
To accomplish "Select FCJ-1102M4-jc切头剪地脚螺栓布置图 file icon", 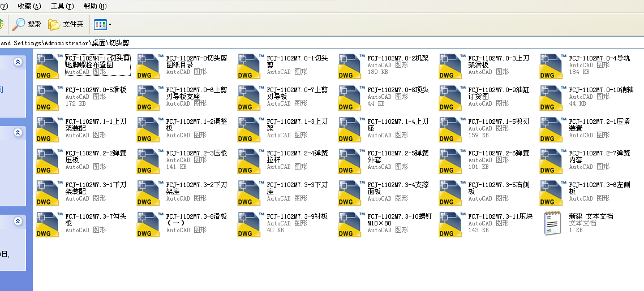I will [48, 67].
